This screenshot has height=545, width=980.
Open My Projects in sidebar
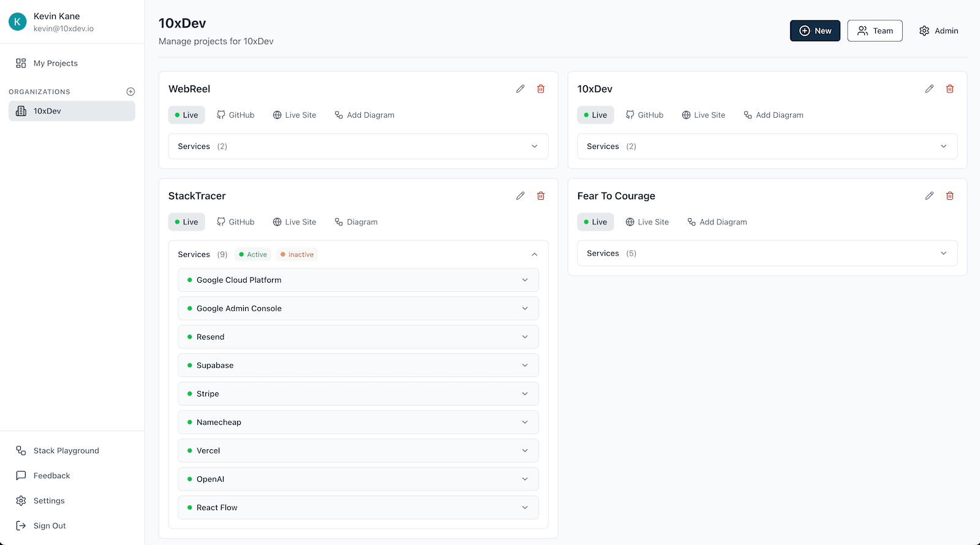coord(72,63)
